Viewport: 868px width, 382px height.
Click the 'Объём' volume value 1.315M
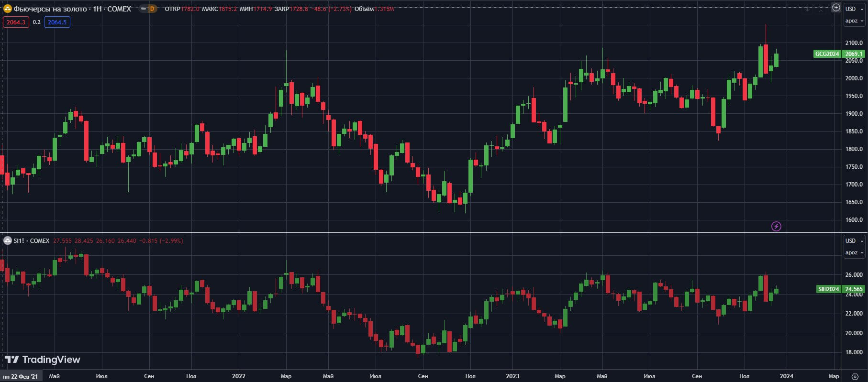coord(384,9)
